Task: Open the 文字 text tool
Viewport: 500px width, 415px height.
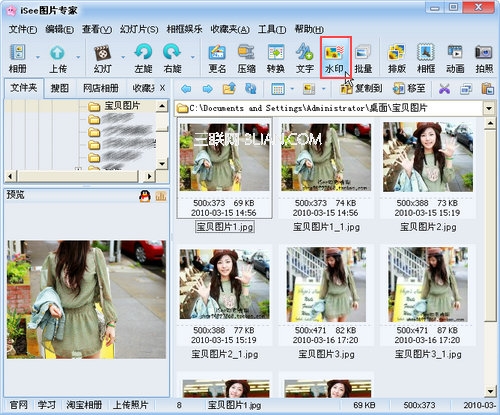Action: click(305, 58)
